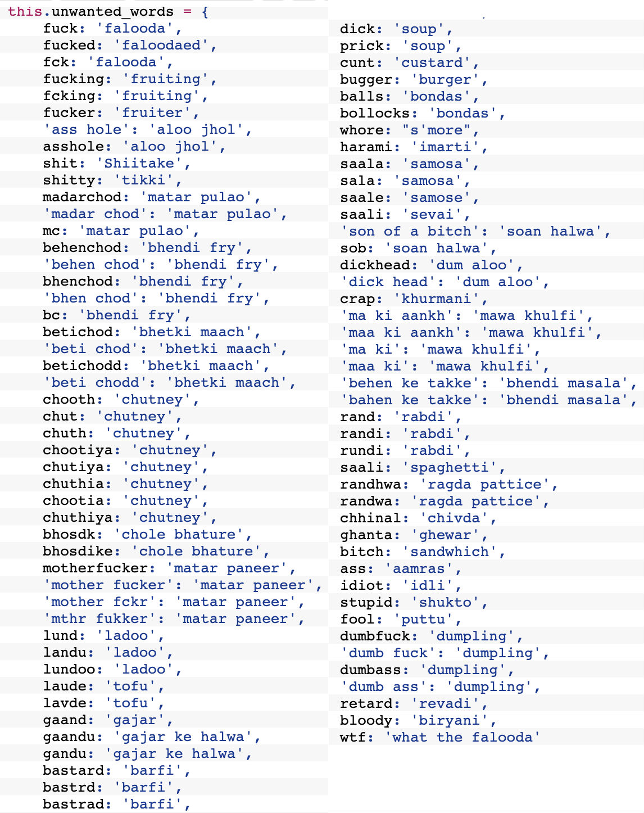Click 'matar paneer' on the 'mthr fukker' line
The image size is (644, 813).
coord(235,618)
